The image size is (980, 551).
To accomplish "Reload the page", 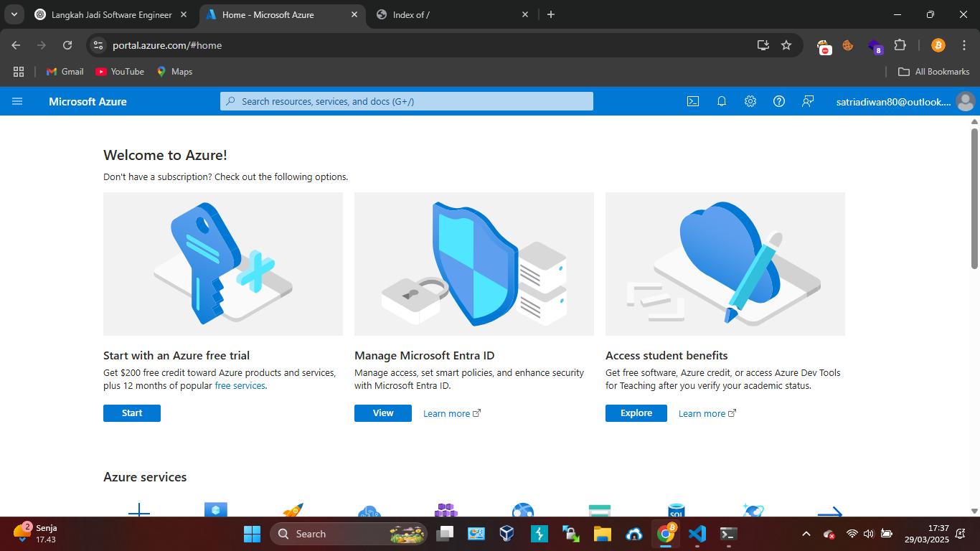I will (x=67, y=45).
